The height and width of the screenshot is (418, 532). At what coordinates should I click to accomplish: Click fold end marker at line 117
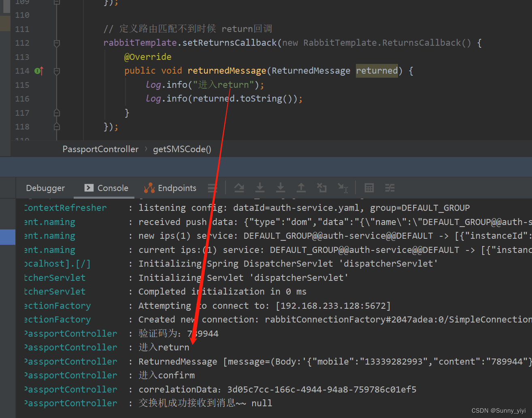(57, 113)
